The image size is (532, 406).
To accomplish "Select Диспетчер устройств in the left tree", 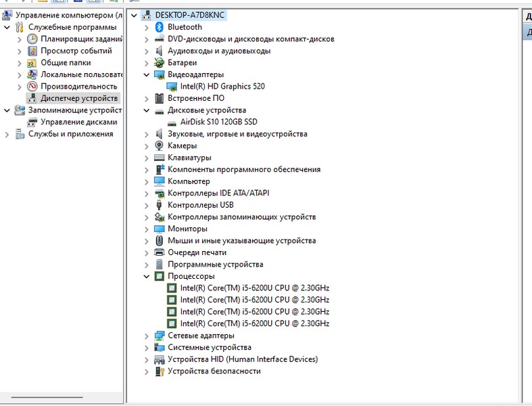I will [78, 98].
